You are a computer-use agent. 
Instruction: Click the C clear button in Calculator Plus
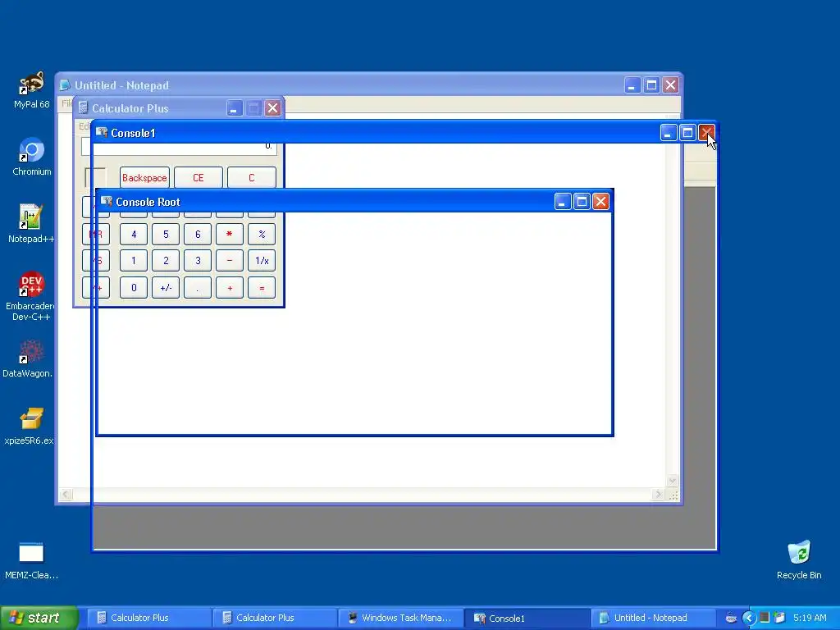coord(252,178)
